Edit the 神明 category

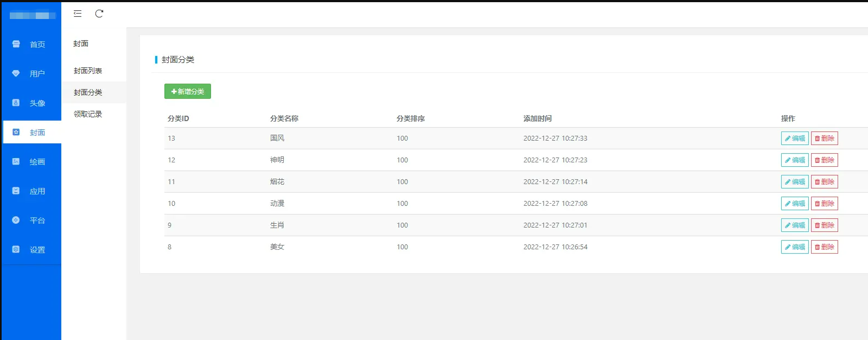(795, 160)
